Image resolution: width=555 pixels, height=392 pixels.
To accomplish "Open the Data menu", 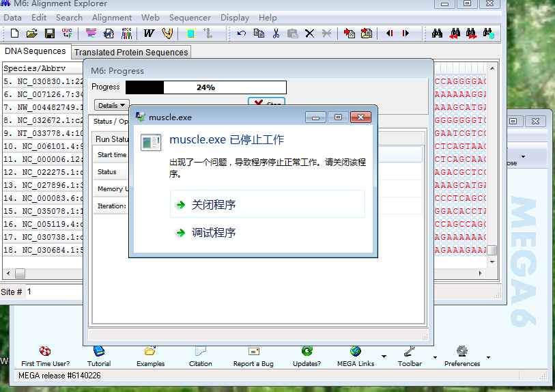I will [x=12, y=18].
